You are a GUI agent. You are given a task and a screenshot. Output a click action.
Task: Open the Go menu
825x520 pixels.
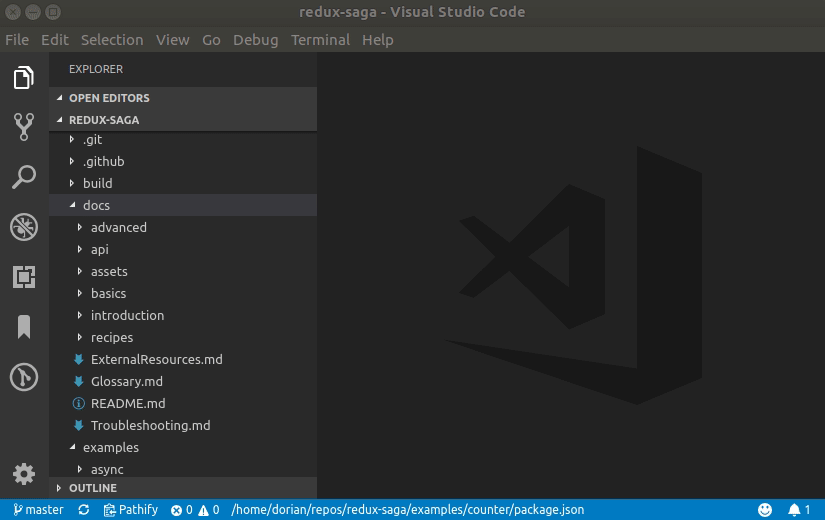click(x=211, y=40)
